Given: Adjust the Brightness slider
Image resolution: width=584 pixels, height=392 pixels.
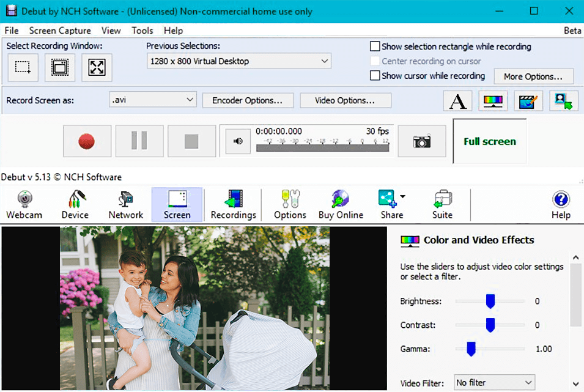Looking at the screenshot, I should coord(490,301).
